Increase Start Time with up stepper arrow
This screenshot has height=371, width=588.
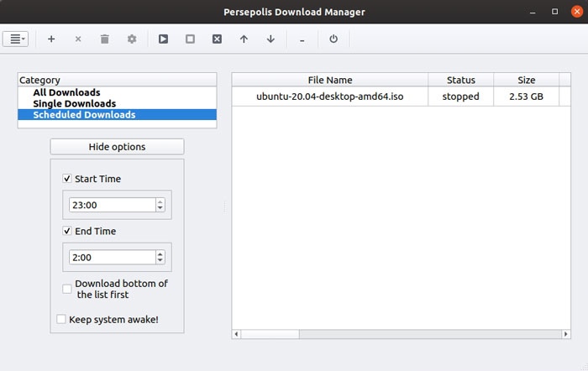pos(160,201)
